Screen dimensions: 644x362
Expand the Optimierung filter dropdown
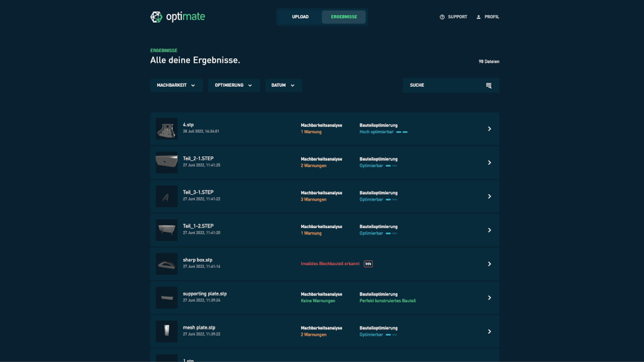(x=234, y=85)
